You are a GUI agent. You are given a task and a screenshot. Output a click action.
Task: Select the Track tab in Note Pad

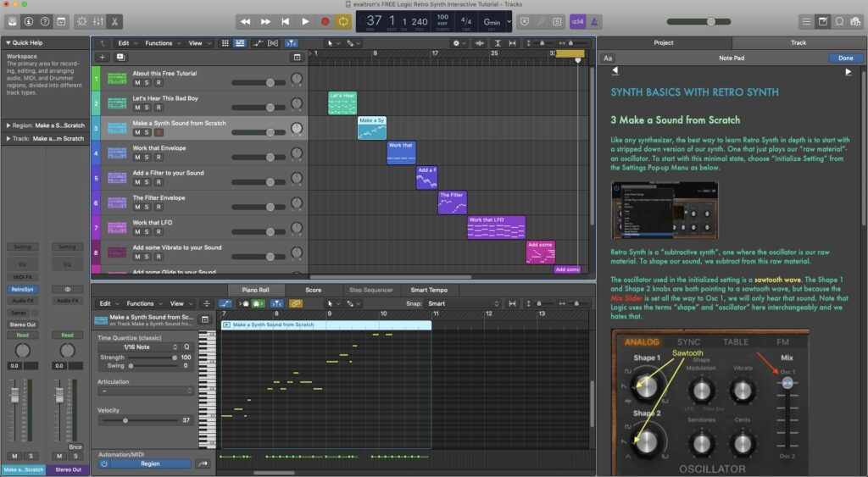pyautogui.click(x=798, y=42)
